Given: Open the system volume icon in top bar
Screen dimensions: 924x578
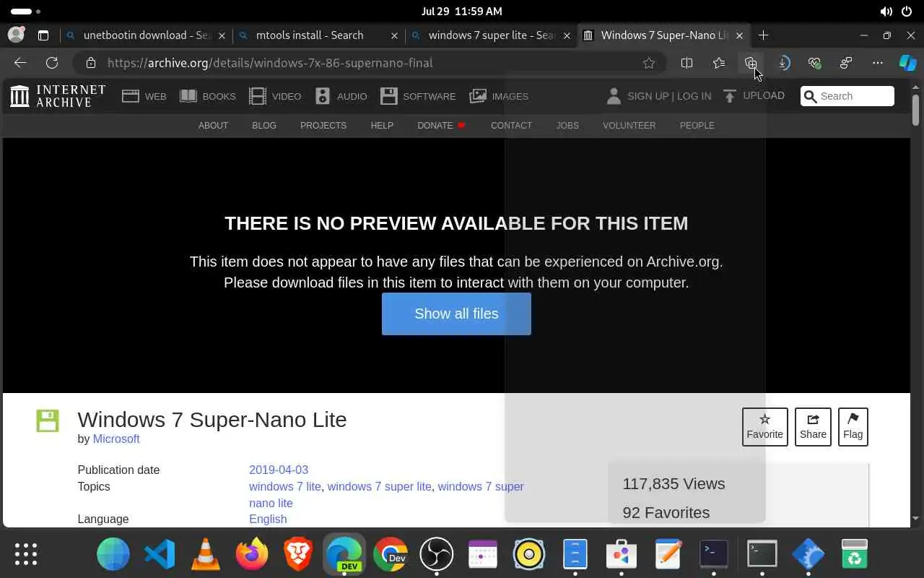Looking at the screenshot, I should (x=886, y=12).
